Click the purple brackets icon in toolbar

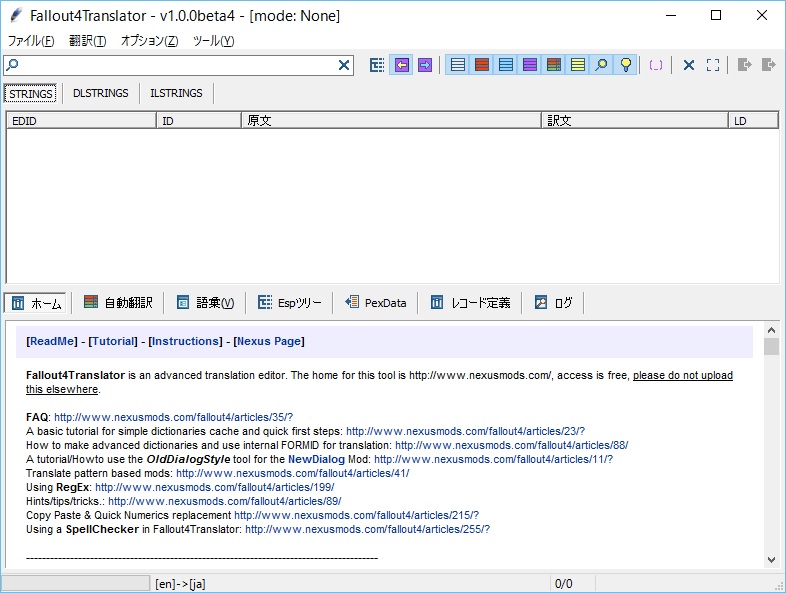(656, 65)
